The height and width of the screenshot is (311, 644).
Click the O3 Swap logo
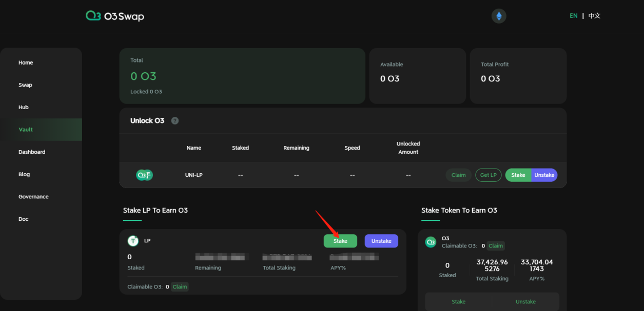(115, 16)
